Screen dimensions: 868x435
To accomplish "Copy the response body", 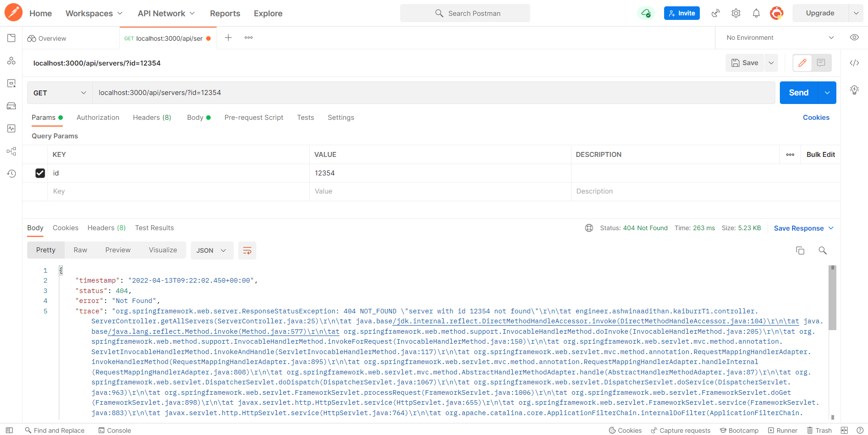I will point(800,251).
